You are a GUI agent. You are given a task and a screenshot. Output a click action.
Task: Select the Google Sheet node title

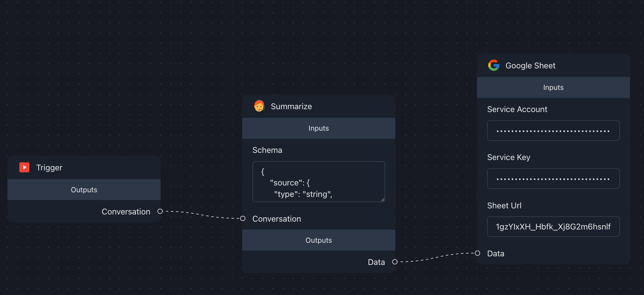point(530,66)
